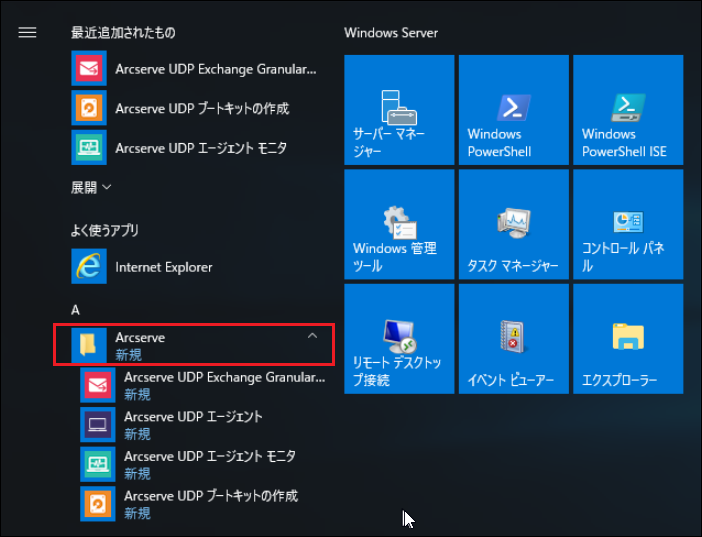Image resolution: width=702 pixels, height=537 pixels.
Task: Click the Arcserve folder icon
Action: point(89,345)
